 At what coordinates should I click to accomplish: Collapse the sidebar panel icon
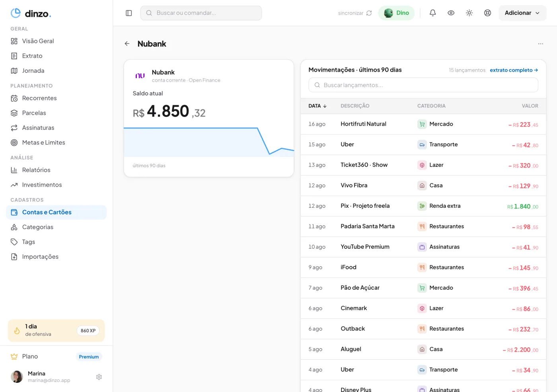[129, 13]
